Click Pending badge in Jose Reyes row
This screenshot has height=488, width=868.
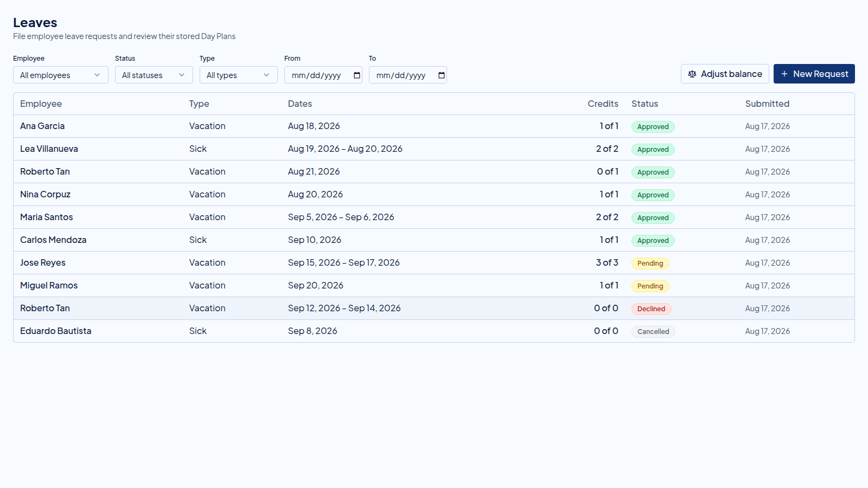tap(650, 264)
